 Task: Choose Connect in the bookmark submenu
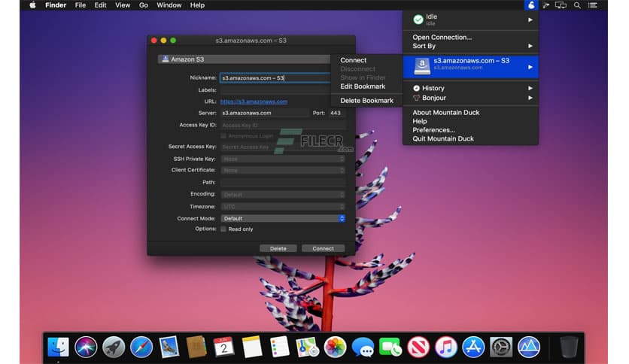tap(354, 60)
